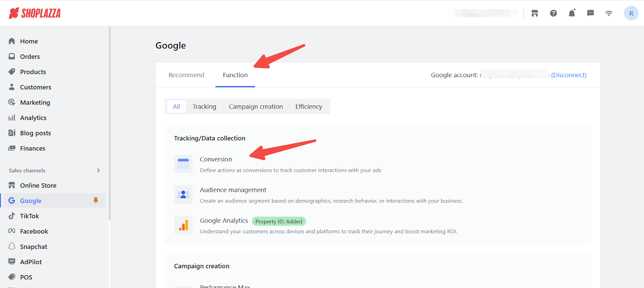Click the Finances money icon

[x=12, y=148]
